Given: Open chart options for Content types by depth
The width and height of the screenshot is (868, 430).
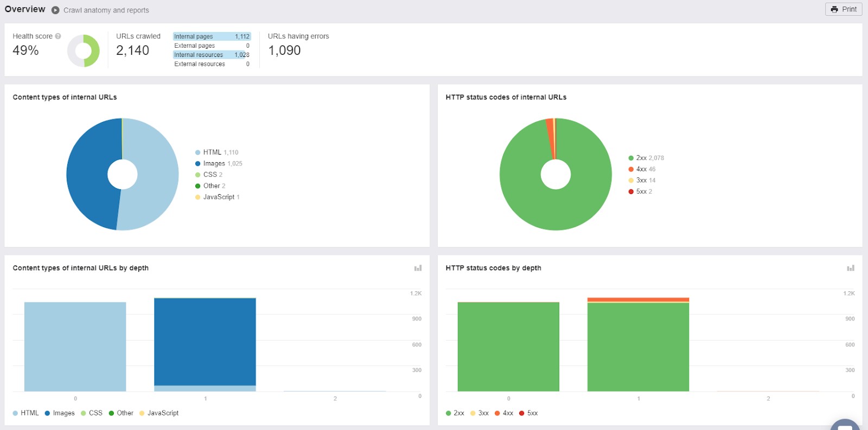Looking at the screenshot, I should pos(418,268).
